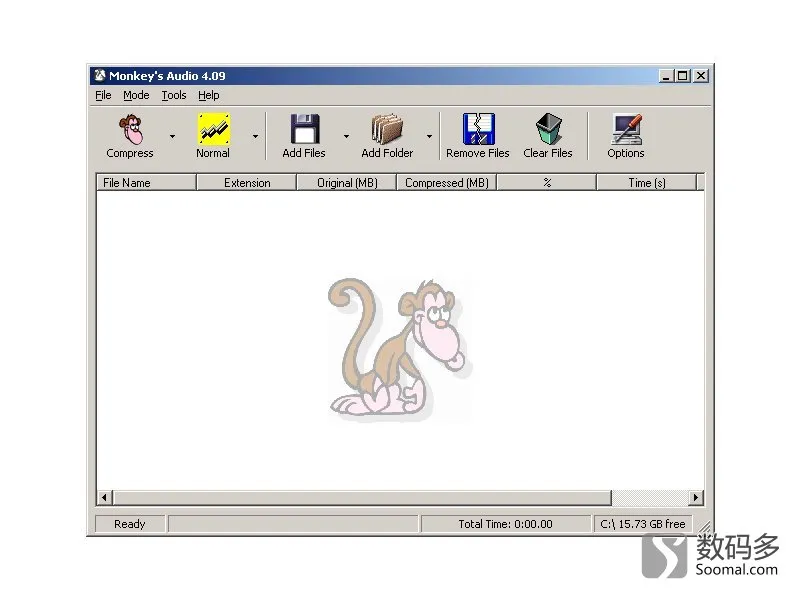This screenshot has height=600, width=800.
Task: Click the C:\ 15.73 GB free status
Action: click(643, 524)
